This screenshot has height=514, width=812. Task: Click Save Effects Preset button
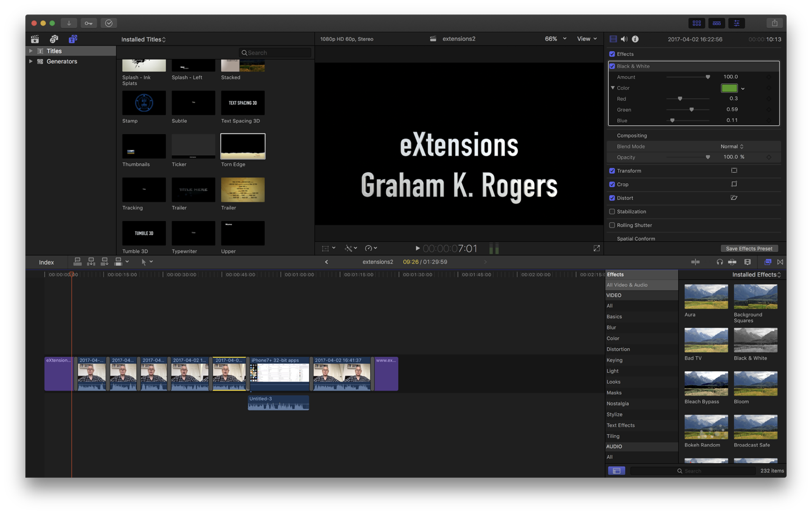click(749, 249)
